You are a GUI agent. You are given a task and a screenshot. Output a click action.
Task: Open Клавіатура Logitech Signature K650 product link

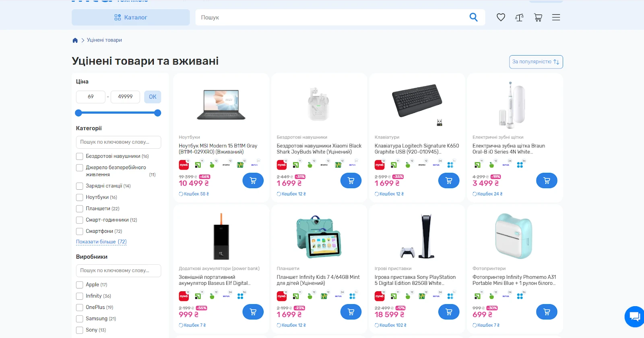[417, 149]
